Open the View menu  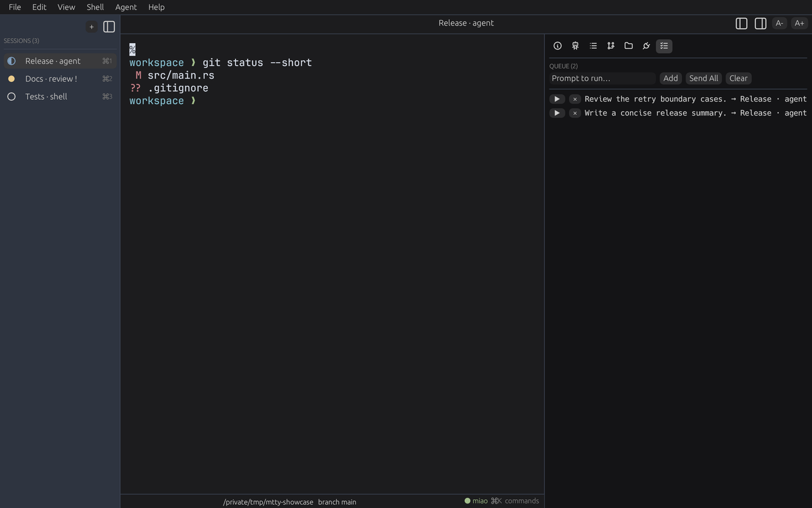66,7
